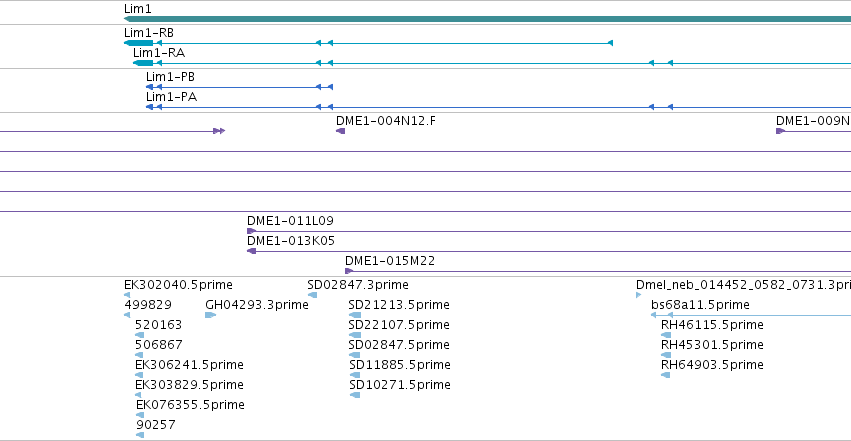Click the Lim1 gene label
Image resolution: width=851 pixels, height=441 pixels.
point(137,9)
